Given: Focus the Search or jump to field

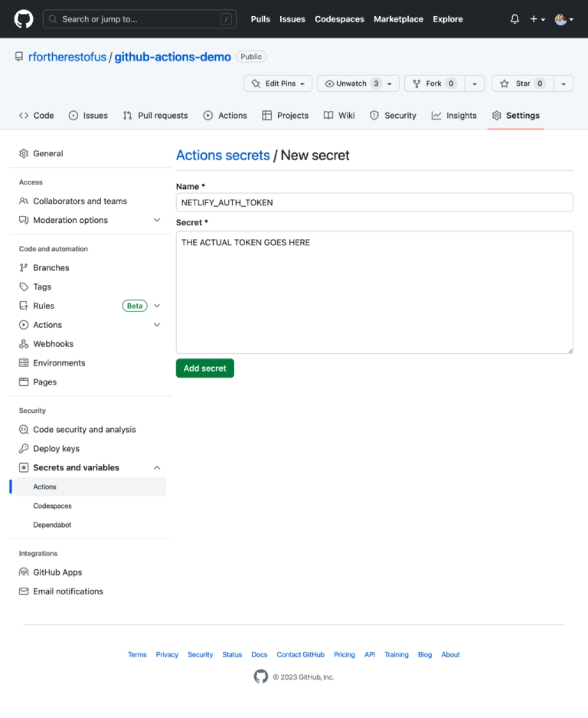Looking at the screenshot, I should [x=140, y=19].
